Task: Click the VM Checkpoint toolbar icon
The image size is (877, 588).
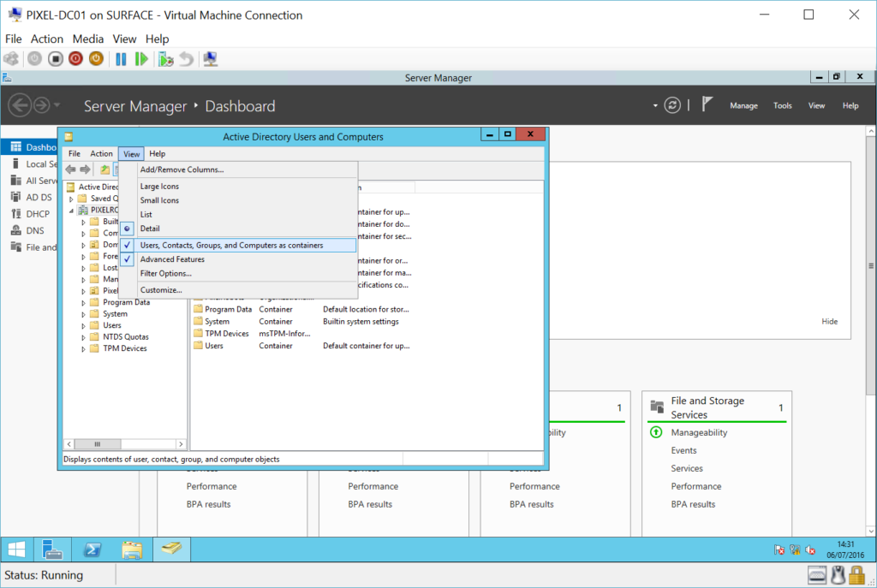Action: click(165, 59)
